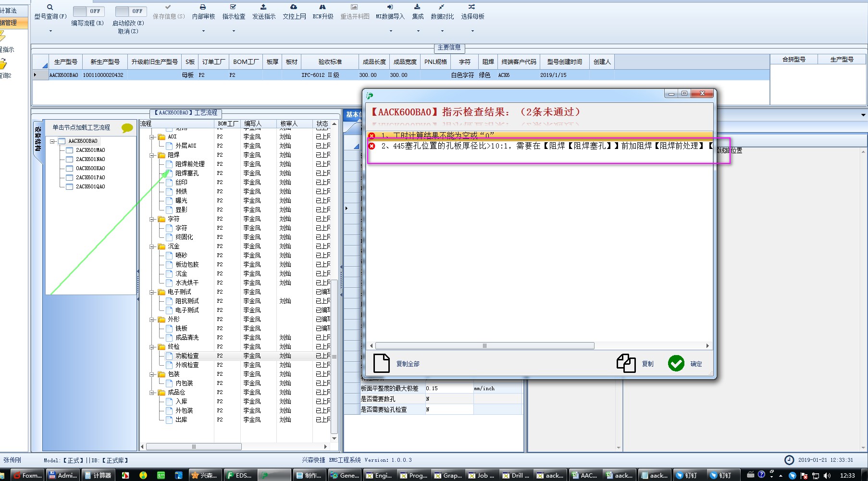Screen dimensions: 868x481
Task: Open 计算器 from the taskbar
Action: (98, 475)
